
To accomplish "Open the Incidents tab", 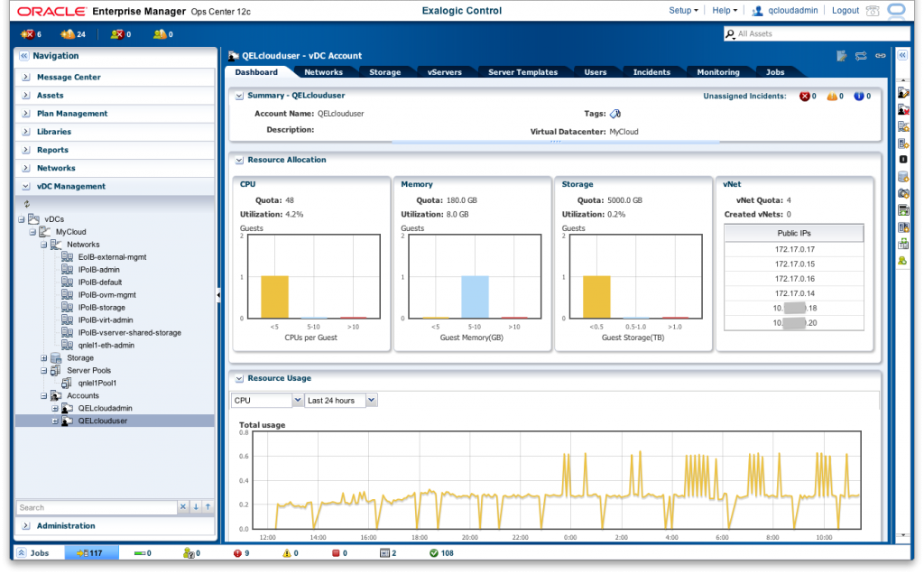I will [x=651, y=72].
